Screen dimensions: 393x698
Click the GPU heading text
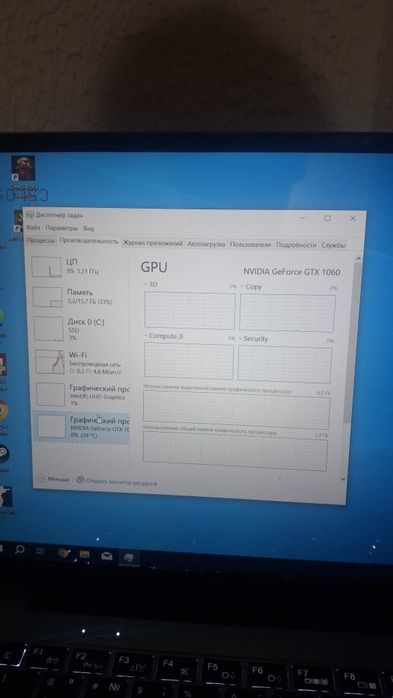click(154, 267)
